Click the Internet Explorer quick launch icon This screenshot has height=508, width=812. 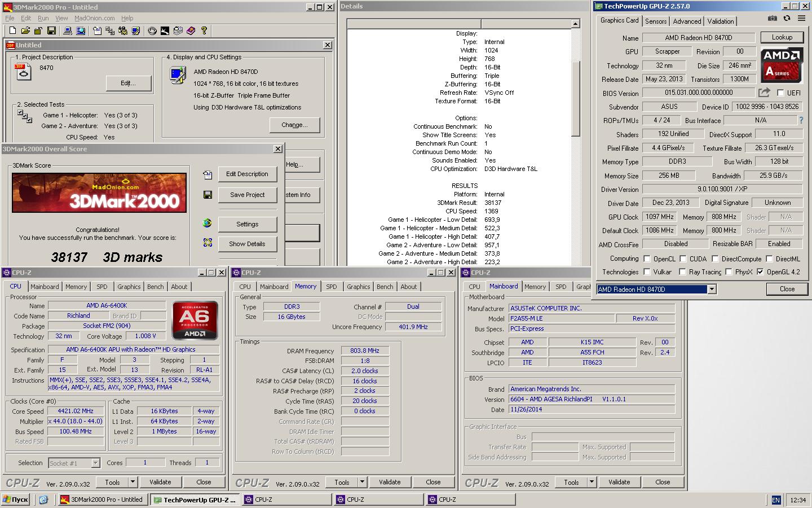pos(43,500)
